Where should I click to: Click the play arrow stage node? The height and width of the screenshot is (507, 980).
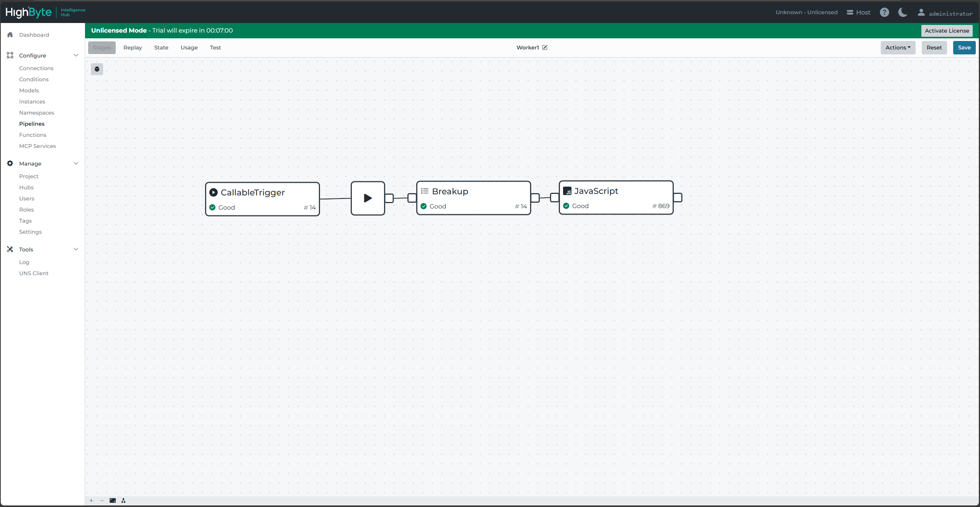pyautogui.click(x=368, y=198)
